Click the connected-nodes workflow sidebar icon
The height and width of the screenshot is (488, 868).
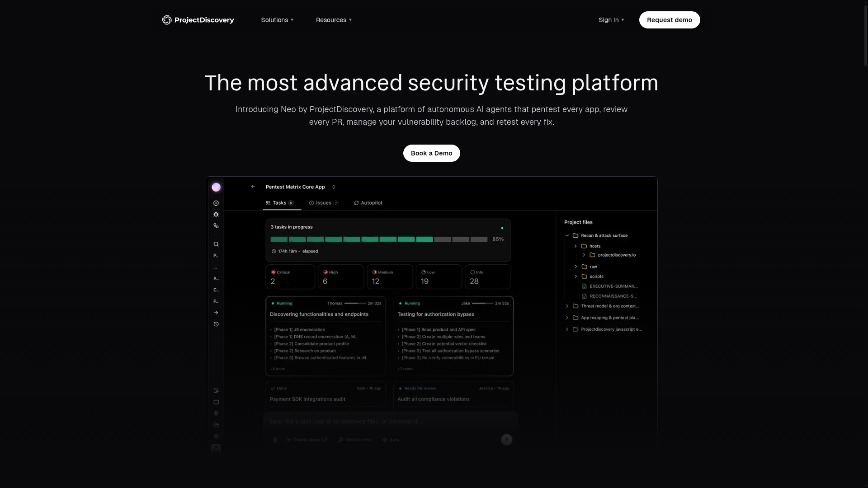(x=216, y=226)
